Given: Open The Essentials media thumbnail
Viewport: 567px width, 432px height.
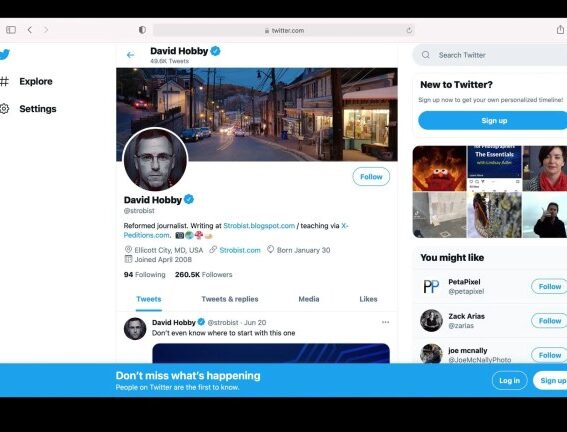Looking at the screenshot, I should 494,168.
